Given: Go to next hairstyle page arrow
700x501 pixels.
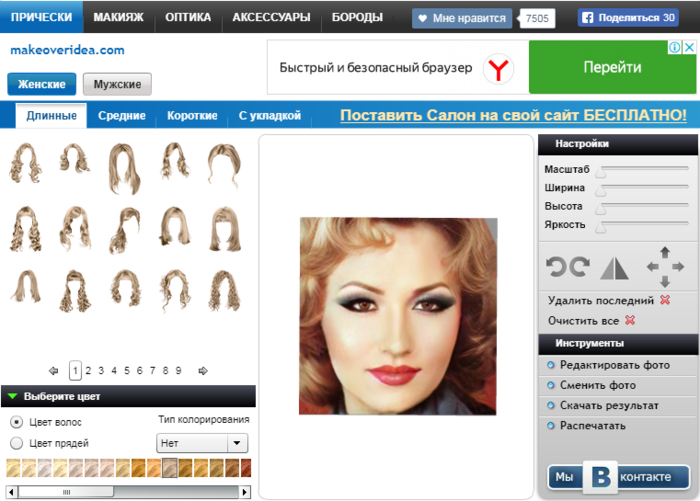Looking at the screenshot, I should pyautogui.click(x=203, y=371).
